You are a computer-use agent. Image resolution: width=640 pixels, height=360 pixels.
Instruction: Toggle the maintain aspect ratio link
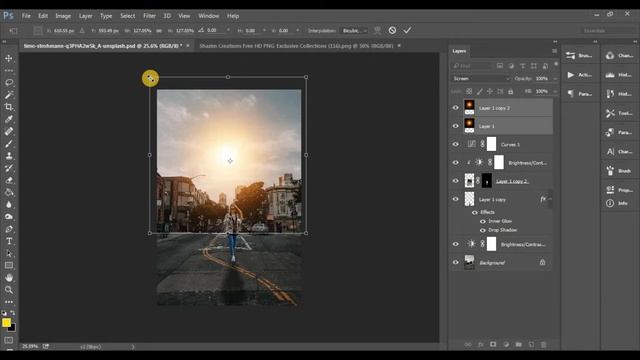pyautogui.click(x=159, y=31)
